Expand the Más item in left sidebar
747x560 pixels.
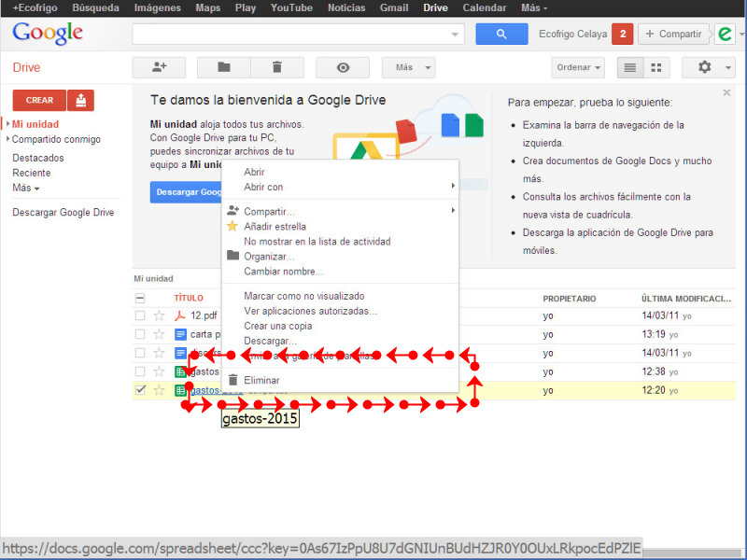(x=26, y=188)
